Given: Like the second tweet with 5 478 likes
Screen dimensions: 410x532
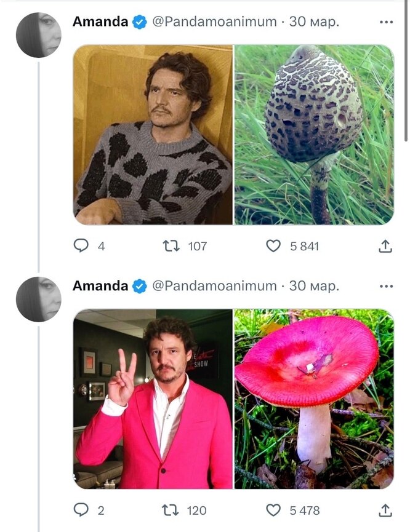Looking at the screenshot, I should click(x=273, y=510).
